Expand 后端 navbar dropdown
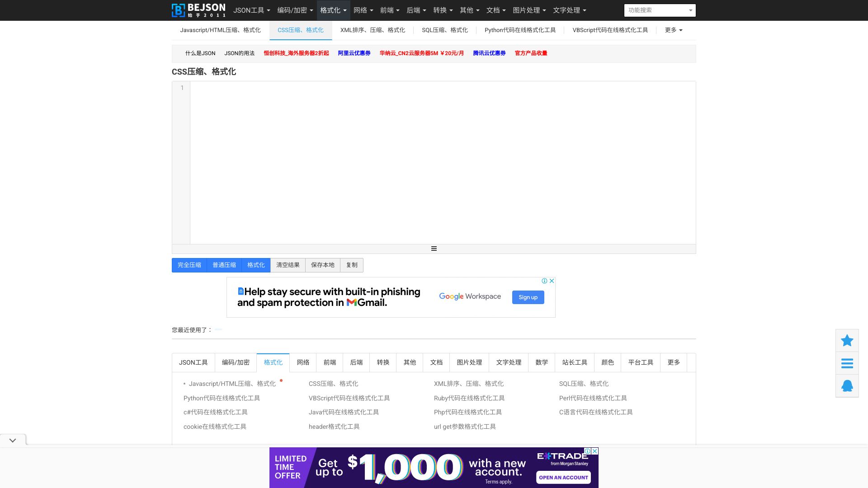 (416, 10)
